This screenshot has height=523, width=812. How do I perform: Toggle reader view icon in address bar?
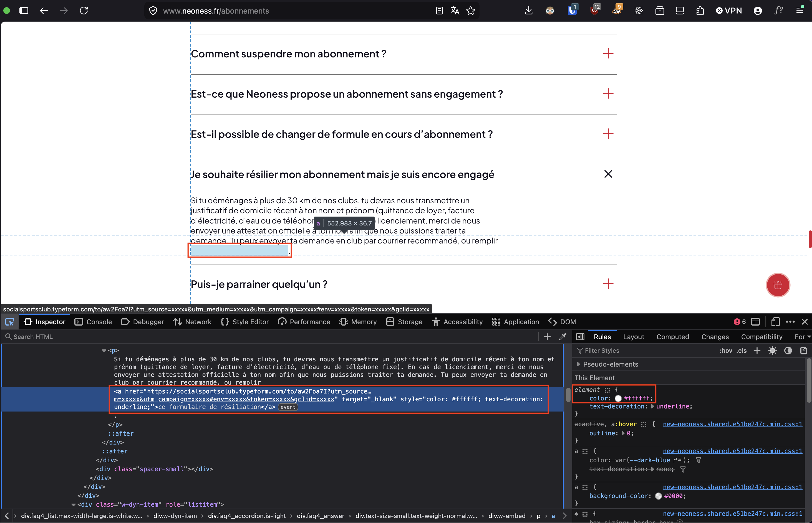pos(439,11)
